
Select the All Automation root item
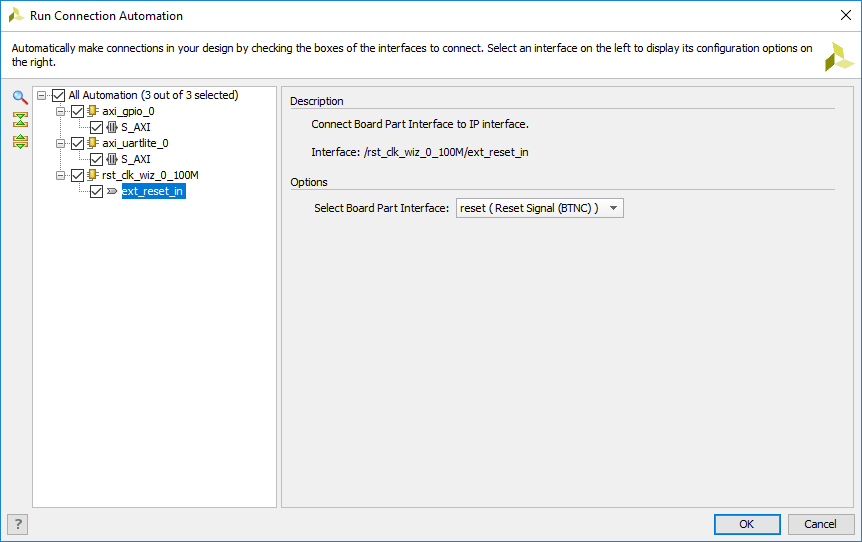[x=153, y=95]
